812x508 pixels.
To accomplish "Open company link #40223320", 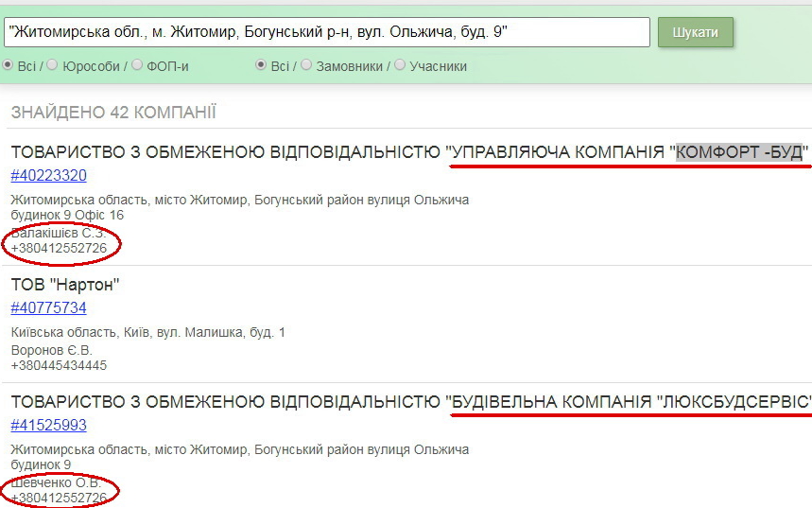I will 48,176.
